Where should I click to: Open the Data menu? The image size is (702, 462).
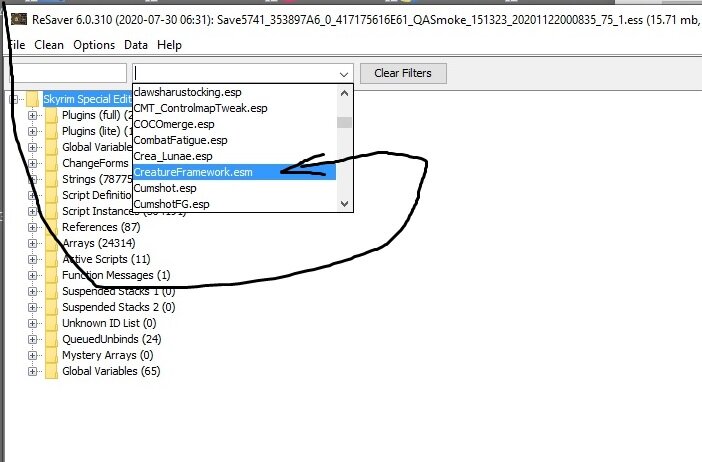136,45
